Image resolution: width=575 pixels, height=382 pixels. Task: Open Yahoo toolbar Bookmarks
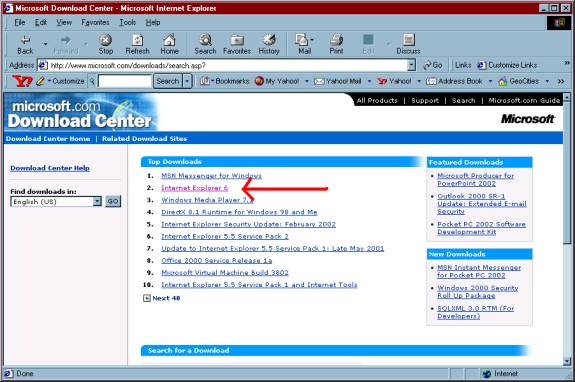[x=225, y=81]
